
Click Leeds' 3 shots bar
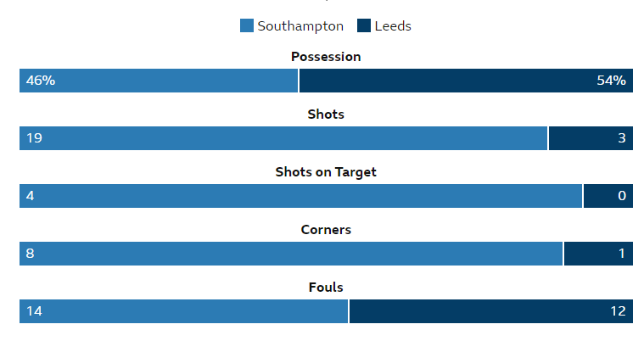tap(591, 138)
